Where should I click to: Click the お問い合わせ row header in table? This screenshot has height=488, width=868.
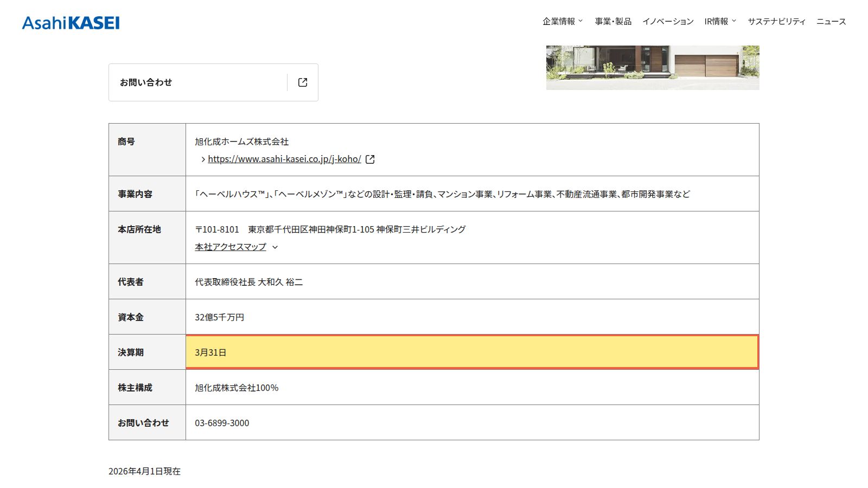147,422
